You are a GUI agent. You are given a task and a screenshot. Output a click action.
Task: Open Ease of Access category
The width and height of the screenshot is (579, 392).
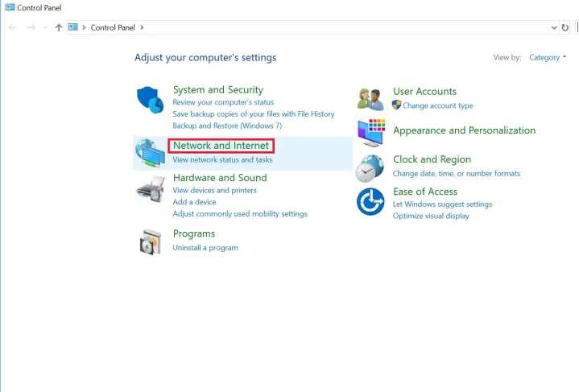point(425,192)
